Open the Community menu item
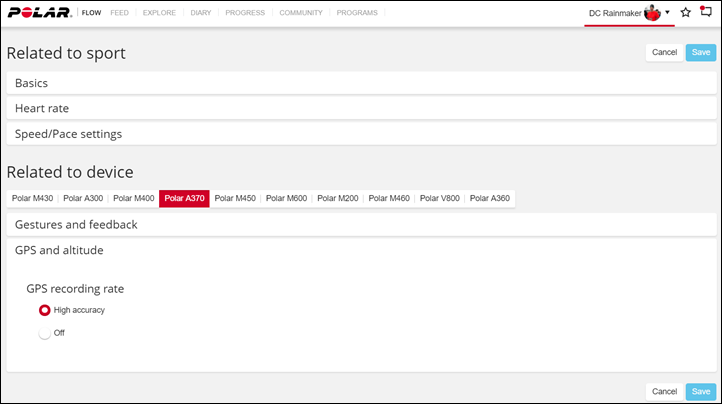 pos(301,13)
